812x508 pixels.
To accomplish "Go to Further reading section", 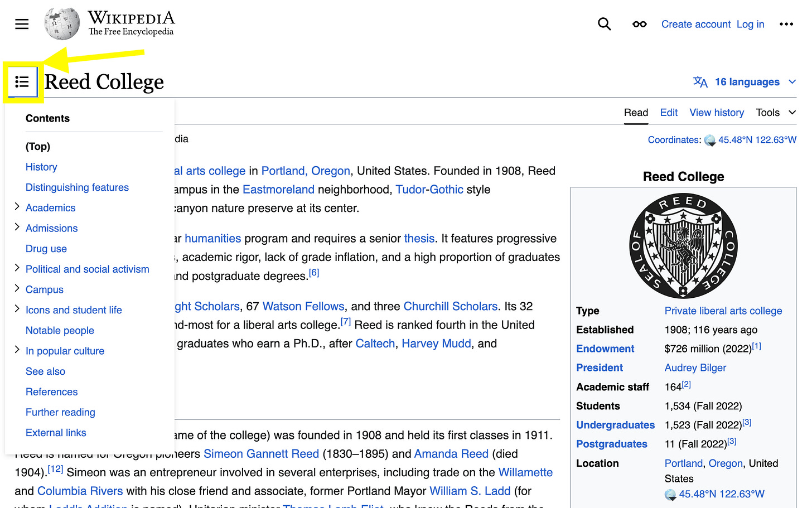I will [60, 412].
